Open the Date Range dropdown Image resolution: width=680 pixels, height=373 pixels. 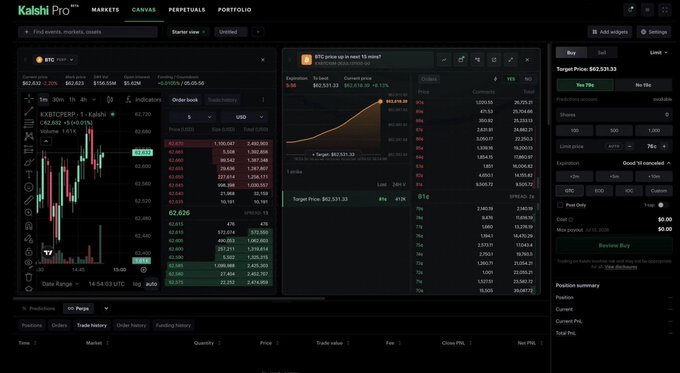pos(60,284)
